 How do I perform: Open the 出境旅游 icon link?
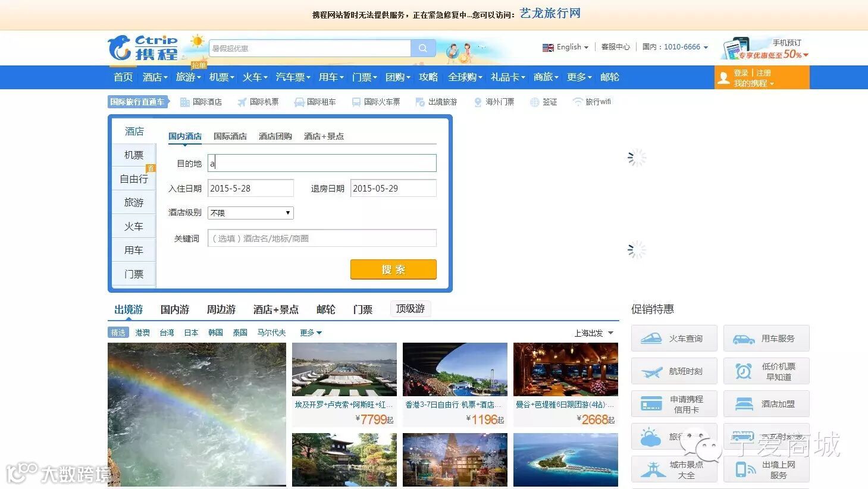437,102
